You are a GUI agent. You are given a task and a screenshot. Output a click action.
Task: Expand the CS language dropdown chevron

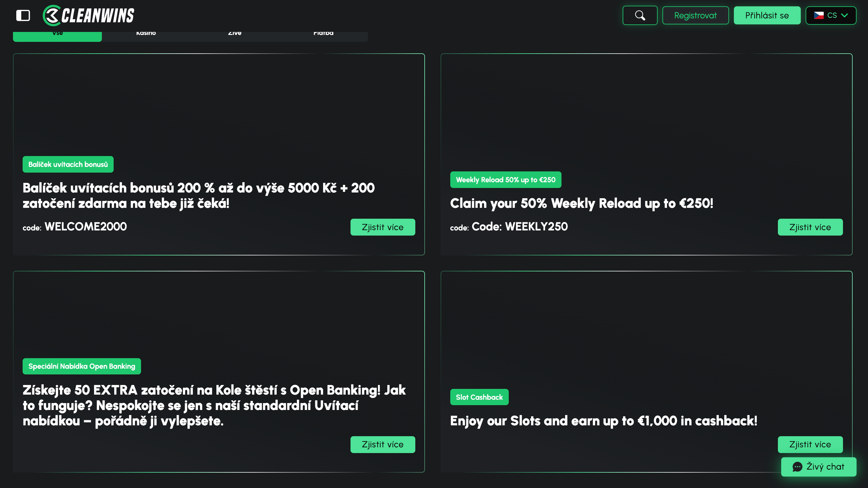(844, 15)
